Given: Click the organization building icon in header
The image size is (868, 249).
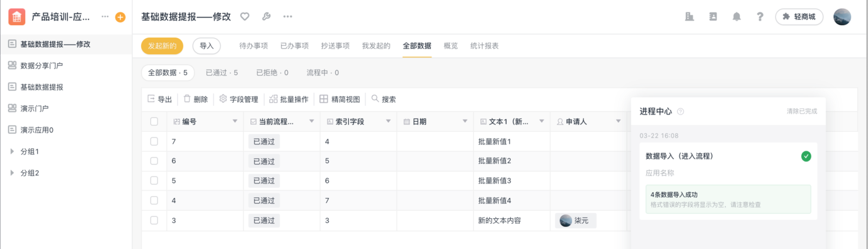Looking at the screenshot, I should (x=690, y=17).
